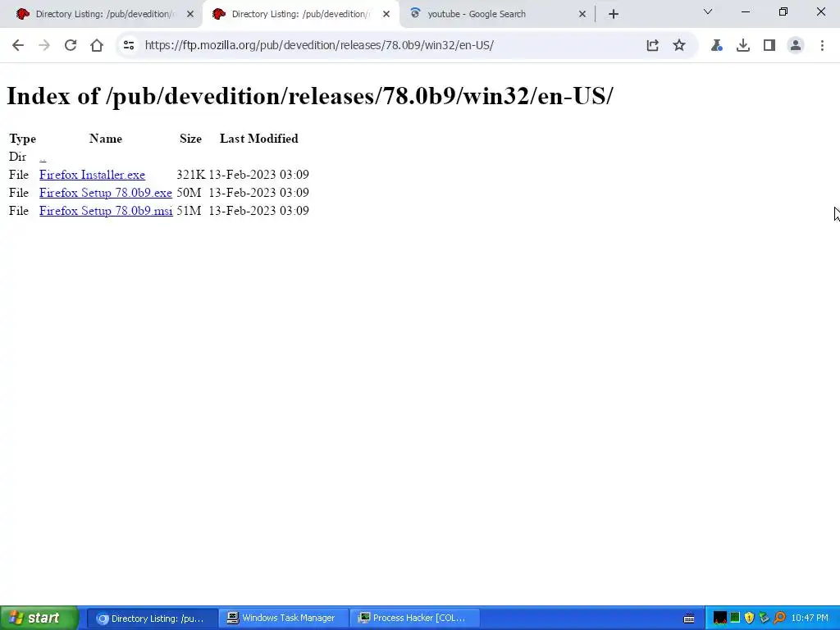View site information icon in address bar
Image resolution: width=840 pixels, height=630 pixels.
[129, 46]
